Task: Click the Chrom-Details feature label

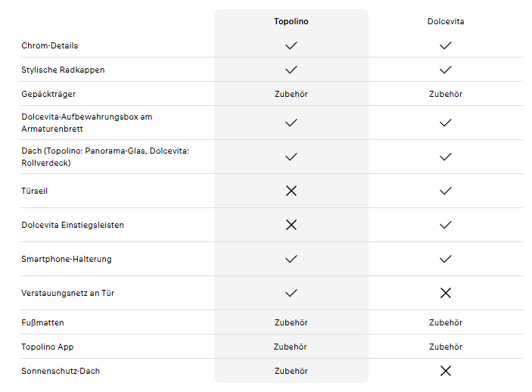Action: pyautogui.click(x=50, y=45)
